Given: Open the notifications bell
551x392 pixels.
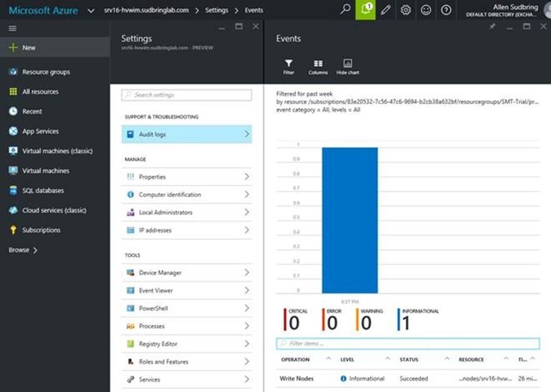Looking at the screenshot, I should tap(365, 10).
